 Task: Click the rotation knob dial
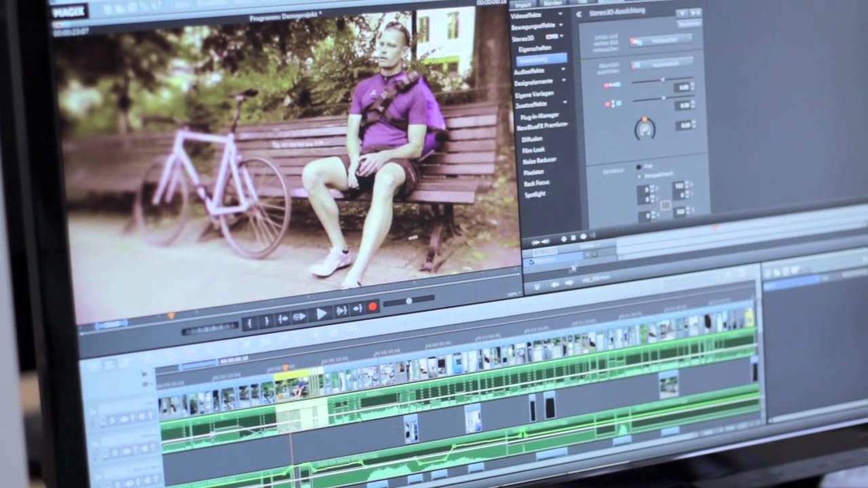click(645, 129)
